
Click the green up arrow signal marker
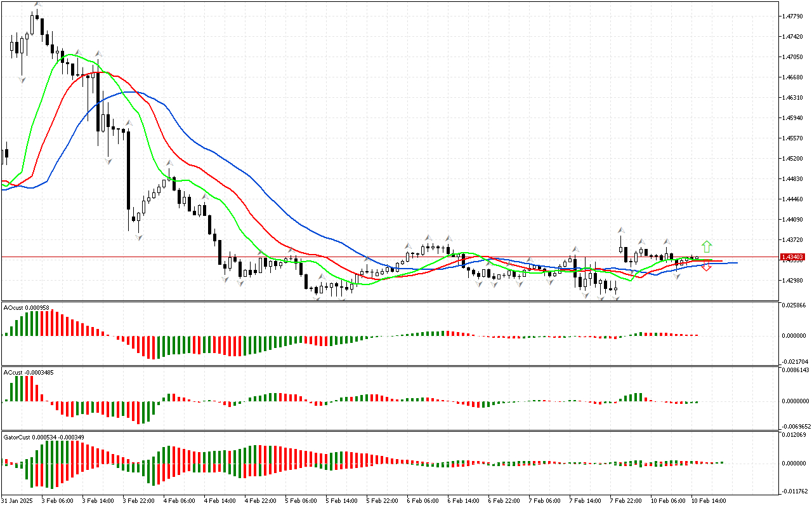(707, 247)
